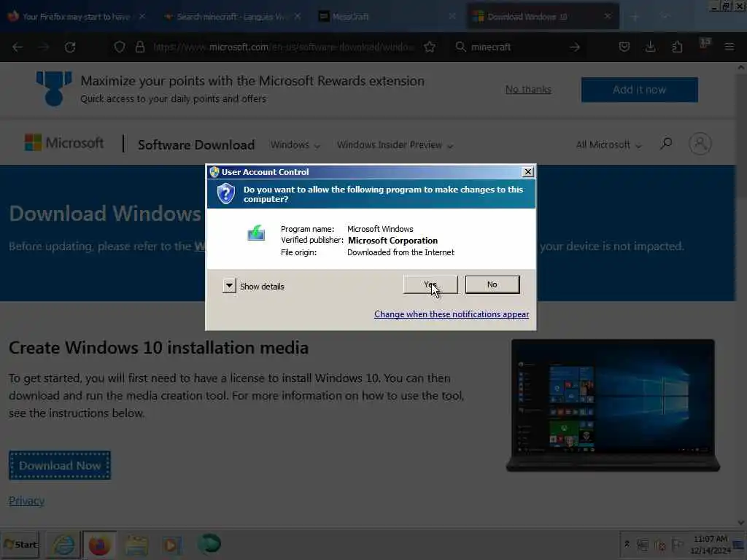
Task: Open Windows Explorer from taskbar
Action: (136, 545)
